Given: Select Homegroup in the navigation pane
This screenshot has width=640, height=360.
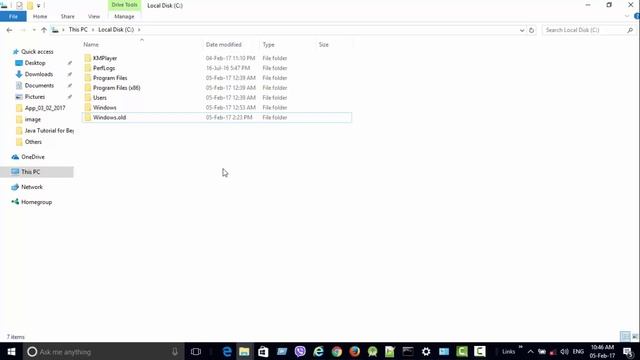Looking at the screenshot, I should point(36,202).
